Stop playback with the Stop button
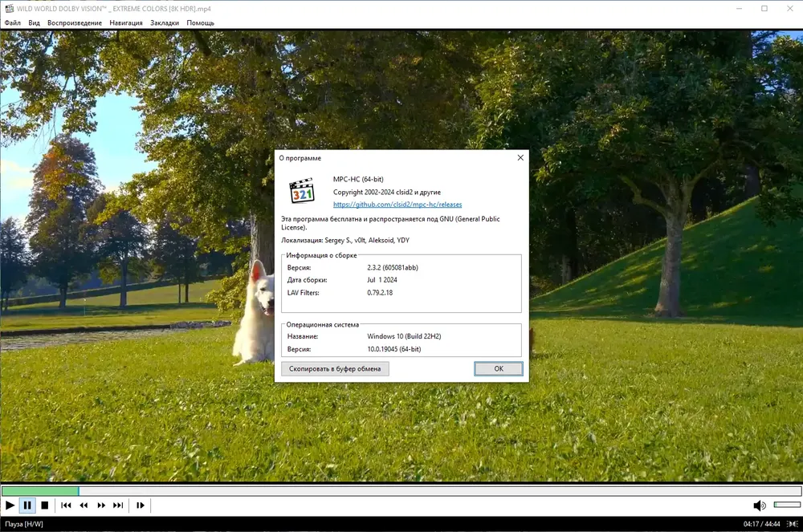This screenshot has width=803, height=532. (44, 506)
